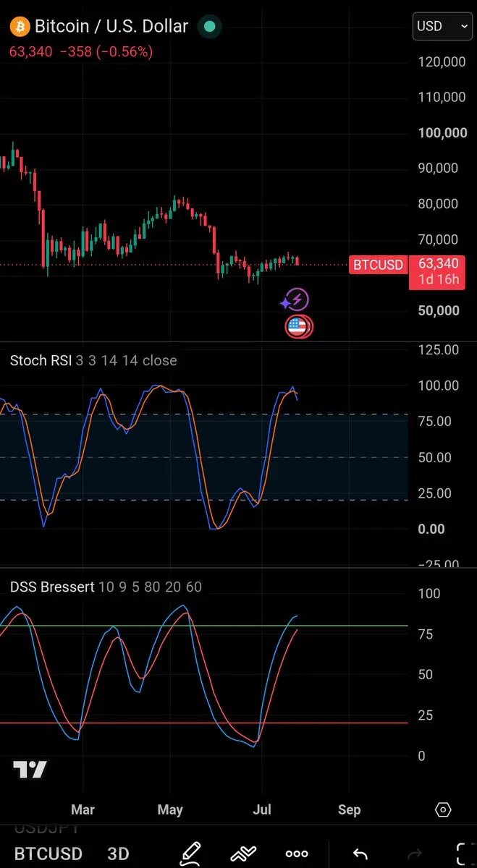
Task: Click the −358 (−0.56%) change value
Action: [x=106, y=52]
